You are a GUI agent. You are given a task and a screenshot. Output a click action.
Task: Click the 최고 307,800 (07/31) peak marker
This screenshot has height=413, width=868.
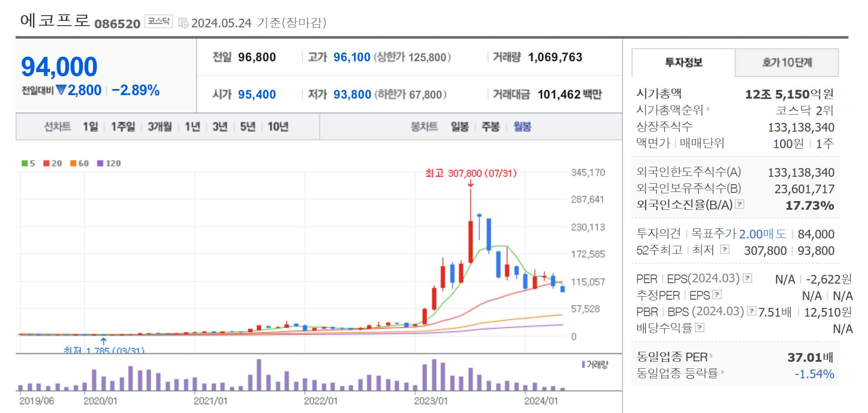[x=471, y=173]
